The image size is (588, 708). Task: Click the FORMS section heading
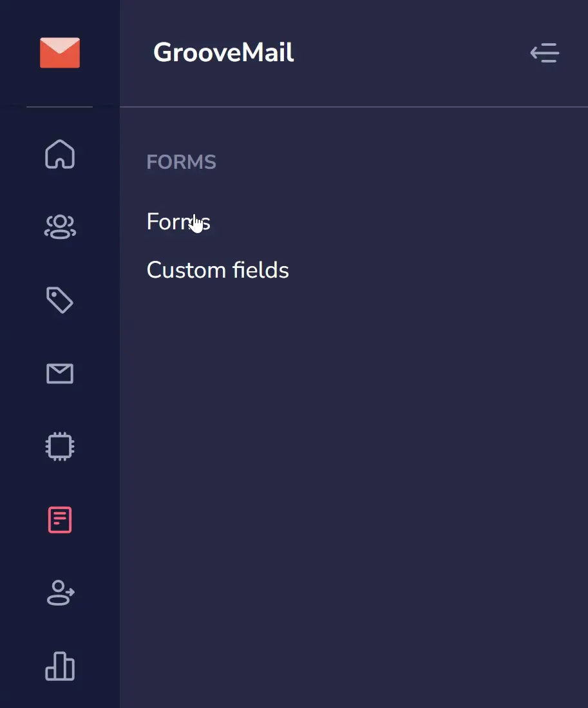coord(182,162)
